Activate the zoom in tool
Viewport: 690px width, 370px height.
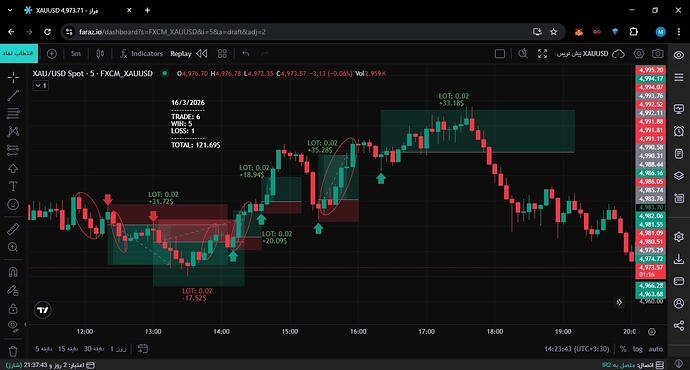pos(13,247)
